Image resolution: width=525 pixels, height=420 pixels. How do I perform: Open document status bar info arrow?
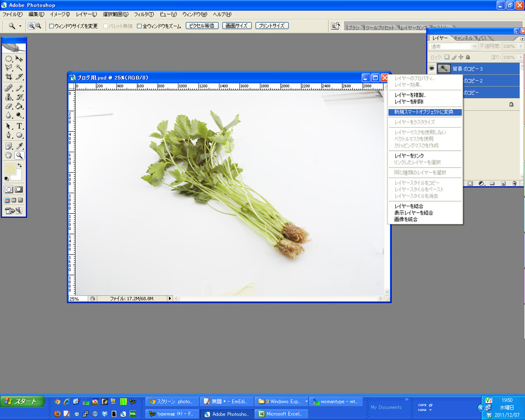click(x=170, y=298)
